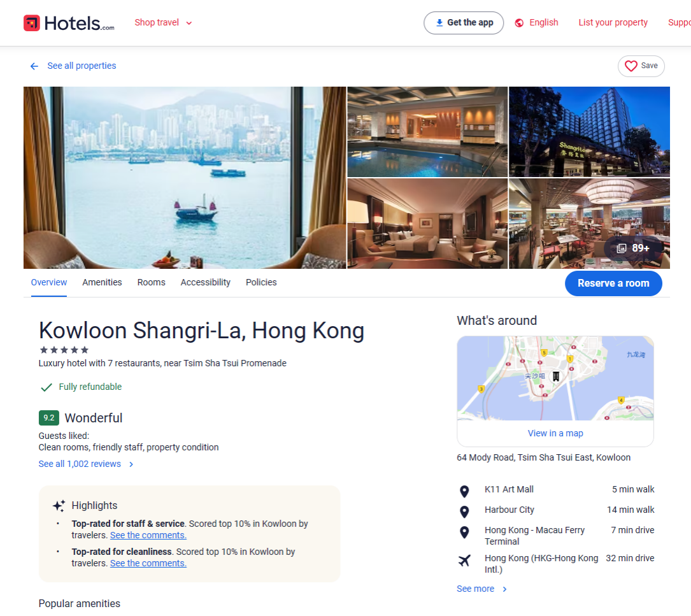Open the 89+ photo gallery icon

coord(622,248)
